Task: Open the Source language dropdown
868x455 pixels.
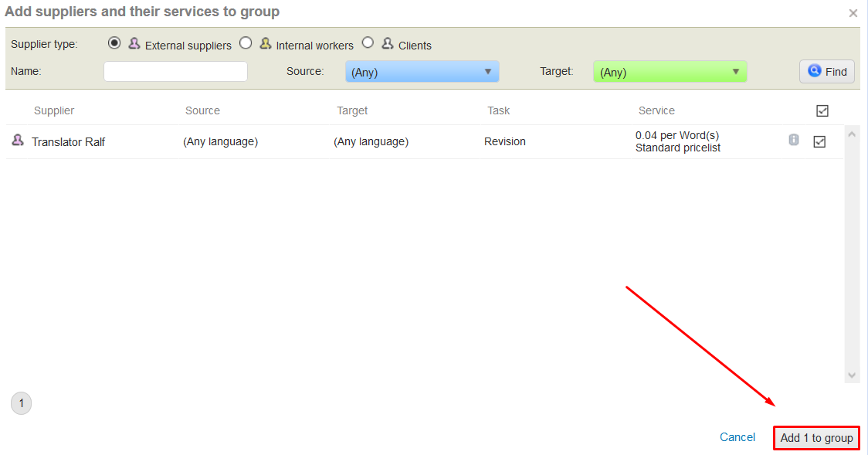Action: tap(422, 72)
